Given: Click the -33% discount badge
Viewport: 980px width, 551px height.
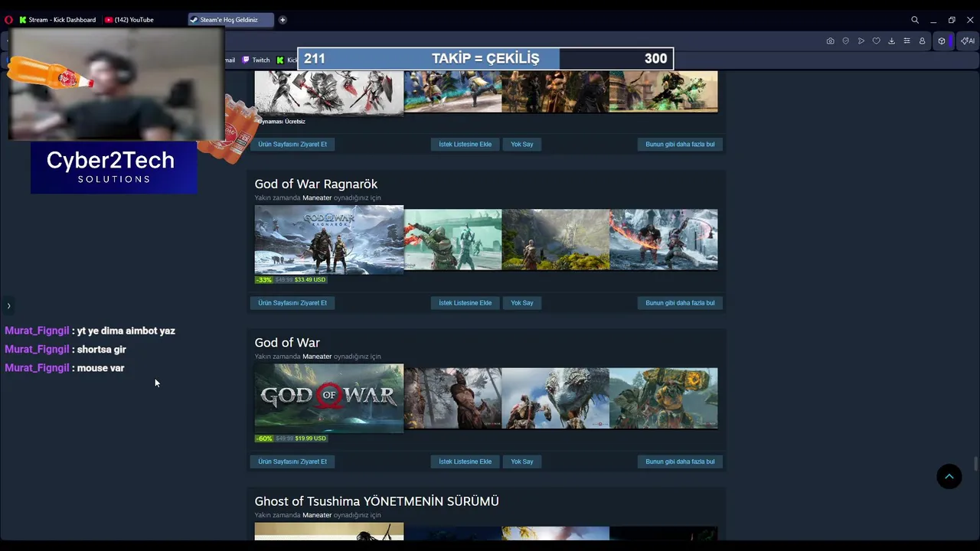Looking at the screenshot, I should (x=264, y=279).
